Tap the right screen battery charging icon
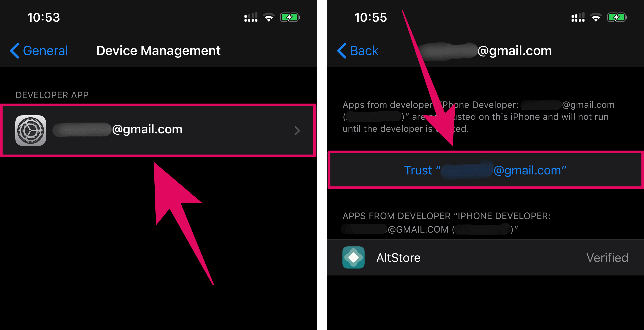Viewport: 644px width, 330px height. [x=617, y=17]
